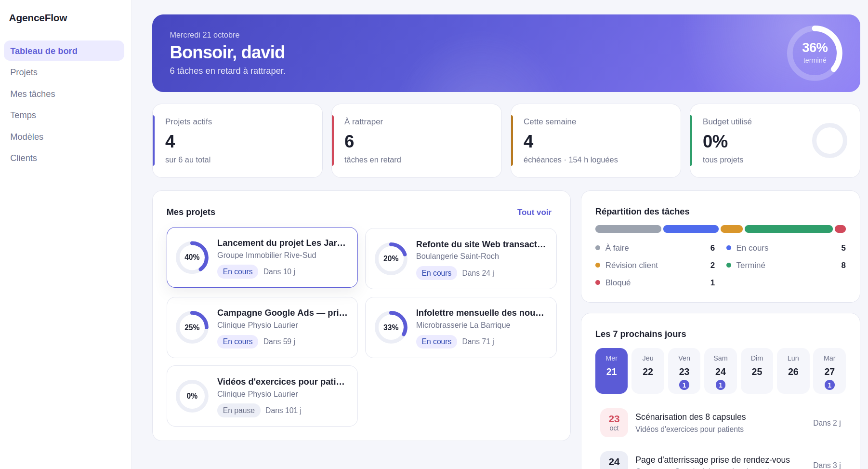
Task: Open the Infolettre mensuelle project card
Action: click(461, 327)
